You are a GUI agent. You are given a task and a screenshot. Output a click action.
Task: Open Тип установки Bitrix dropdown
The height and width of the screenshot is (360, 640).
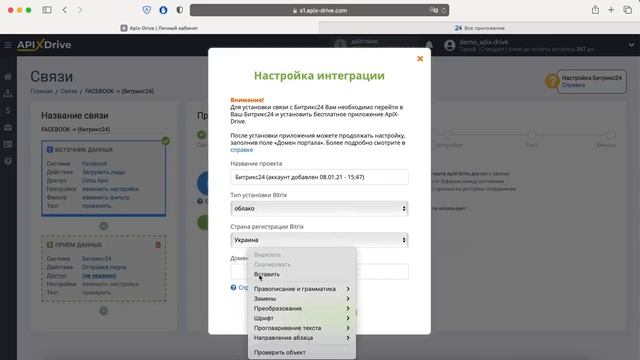click(319, 209)
